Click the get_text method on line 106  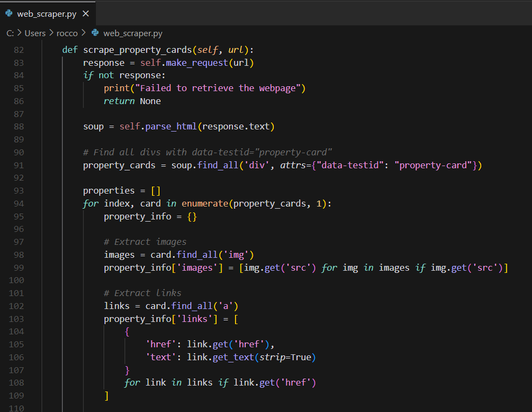pyautogui.click(x=234, y=357)
